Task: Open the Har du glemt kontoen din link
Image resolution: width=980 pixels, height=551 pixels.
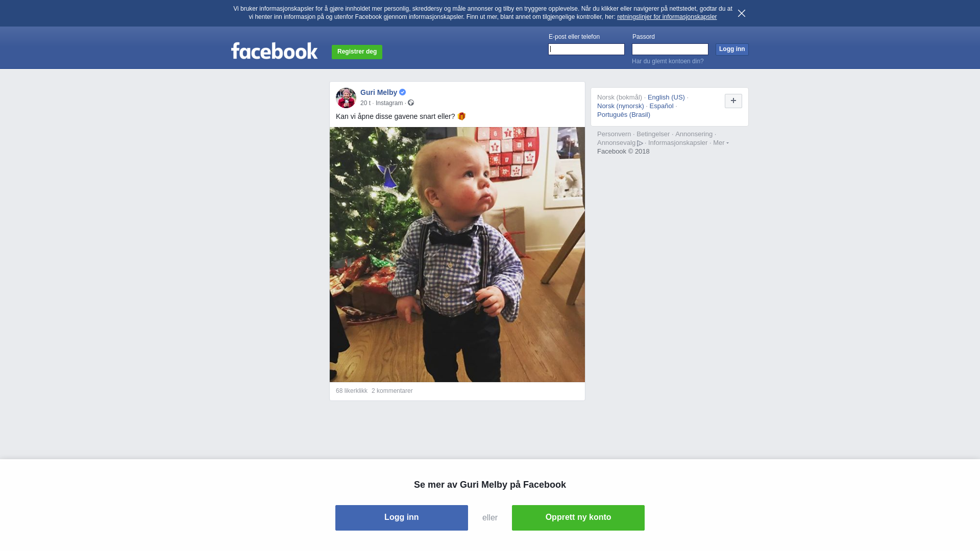Action: click(668, 61)
